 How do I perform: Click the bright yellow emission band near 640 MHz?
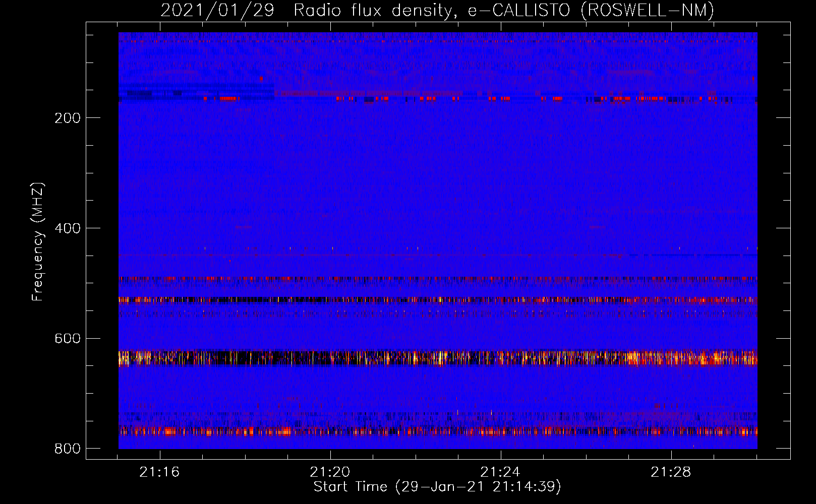tap(438, 358)
